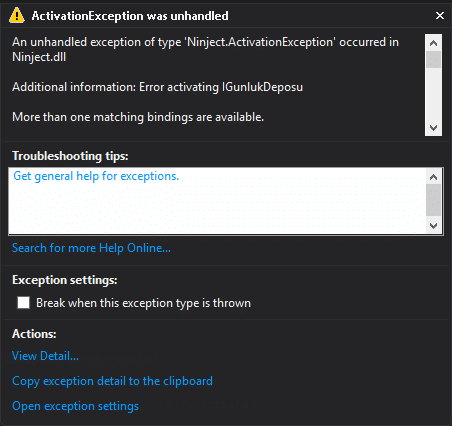452x426 pixels.
Task: Click the empty area of troubleshooting tips box
Action: point(217,208)
